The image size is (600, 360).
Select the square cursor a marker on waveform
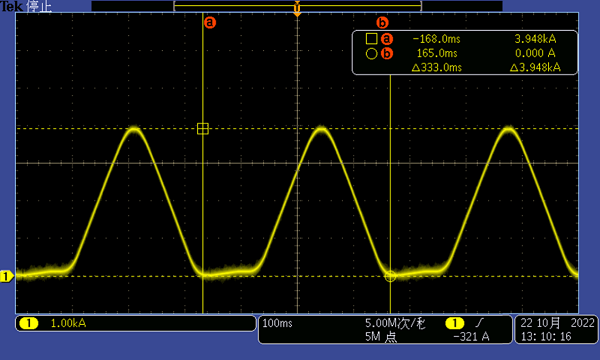click(x=203, y=129)
